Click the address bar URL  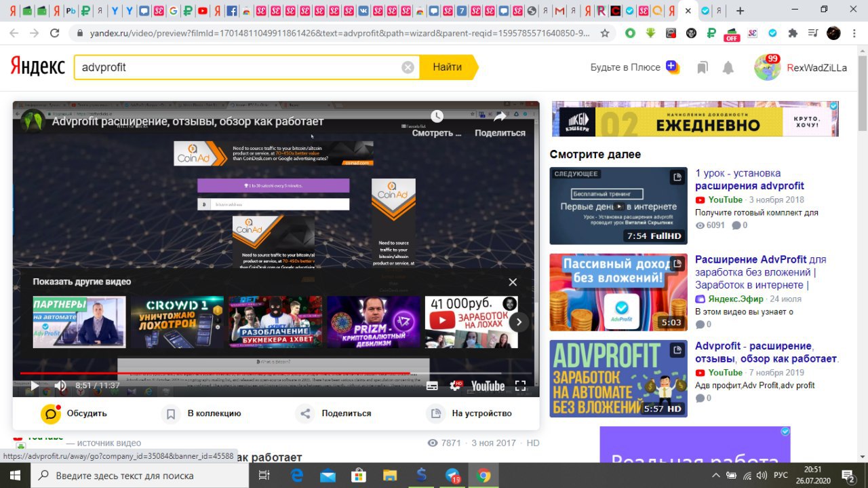tap(339, 33)
